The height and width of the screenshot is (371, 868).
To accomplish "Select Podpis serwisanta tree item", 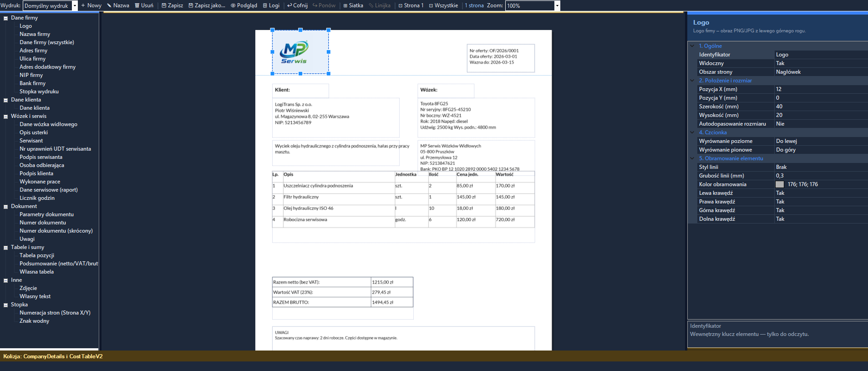I will [x=41, y=157].
